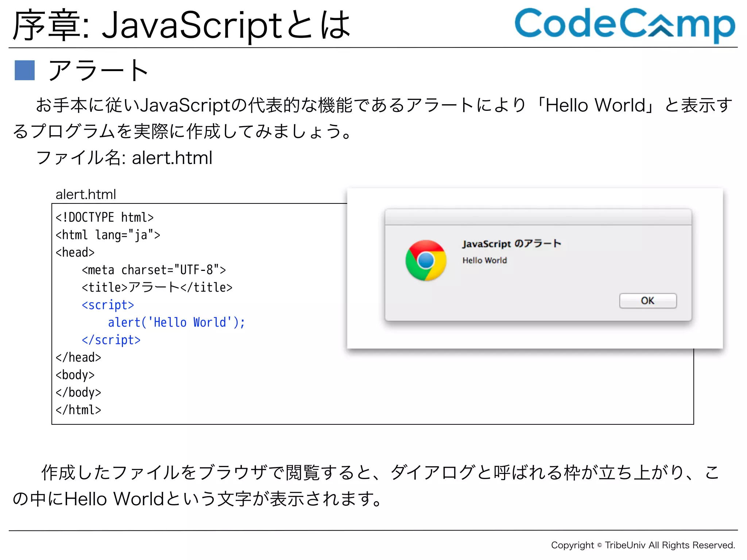The image size is (747, 560).
Task: Click the '<html lang="ja">' code line
Action: click(x=108, y=235)
